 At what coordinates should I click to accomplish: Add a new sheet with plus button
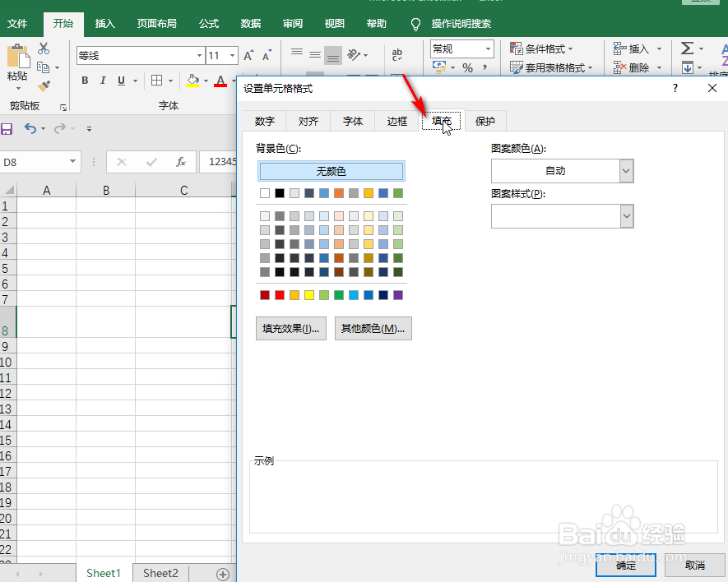click(223, 574)
